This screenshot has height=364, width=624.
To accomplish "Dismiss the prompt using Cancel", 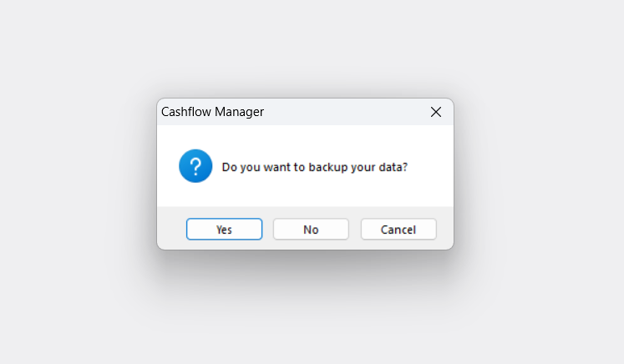I will 398,229.
